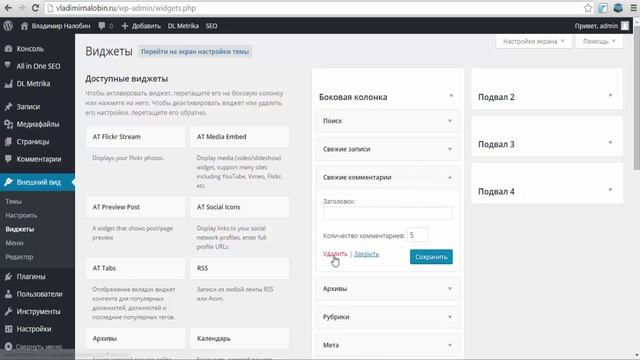Image resolution: width=640 pixels, height=360 pixels.
Task: Click the Пользователи user icon
Action: [x=8, y=294]
